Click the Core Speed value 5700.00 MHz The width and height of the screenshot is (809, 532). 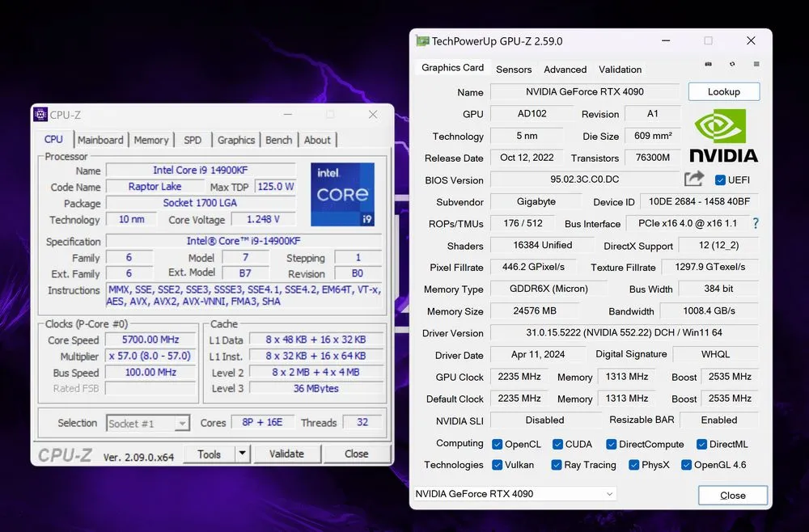pyautogui.click(x=150, y=340)
